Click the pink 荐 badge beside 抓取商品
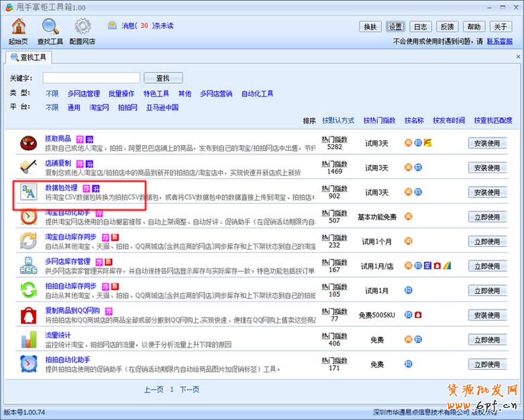 tap(80, 139)
